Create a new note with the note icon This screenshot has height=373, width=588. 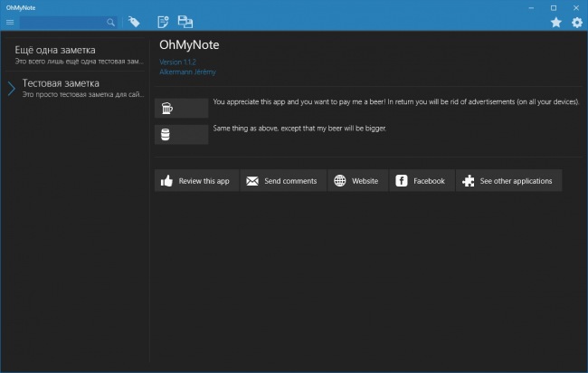(x=163, y=22)
